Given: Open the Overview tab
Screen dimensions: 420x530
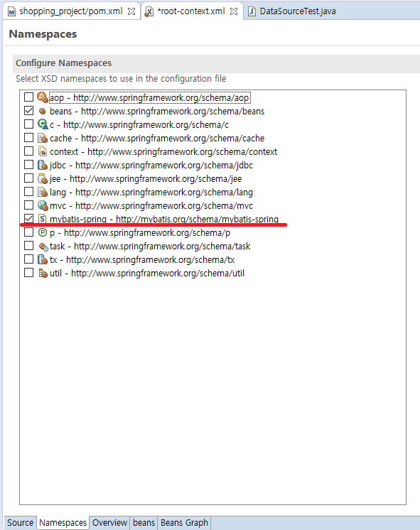Looking at the screenshot, I should (109, 523).
